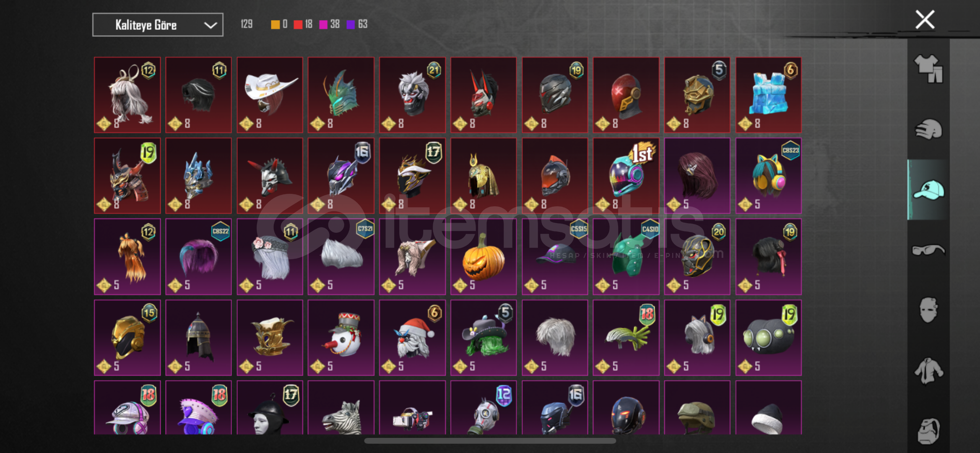980x453 pixels.
Task: Select the jack-o'-lantern pumpkin head item
Action: pos(484,257)
